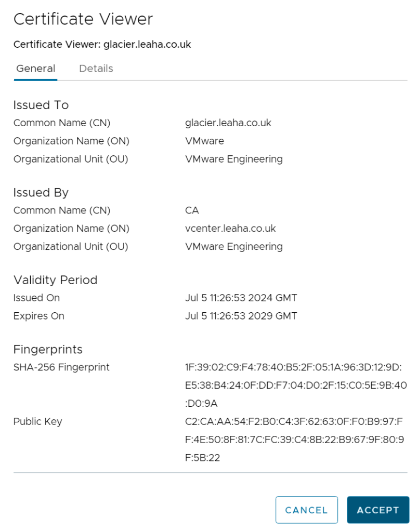Click the SHA-256 Fingerprint label
The height and width of the screenshot is (532, 418).
click(61, 367)
